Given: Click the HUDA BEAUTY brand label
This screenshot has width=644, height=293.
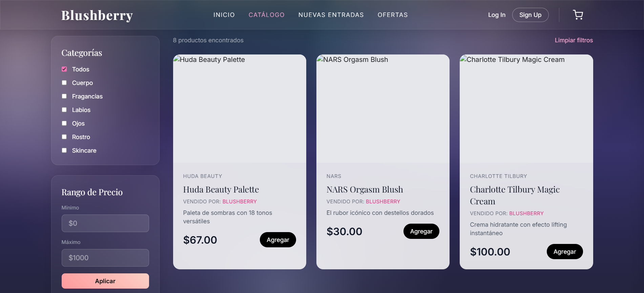Looking at the screenshot, I should [203, 176].
